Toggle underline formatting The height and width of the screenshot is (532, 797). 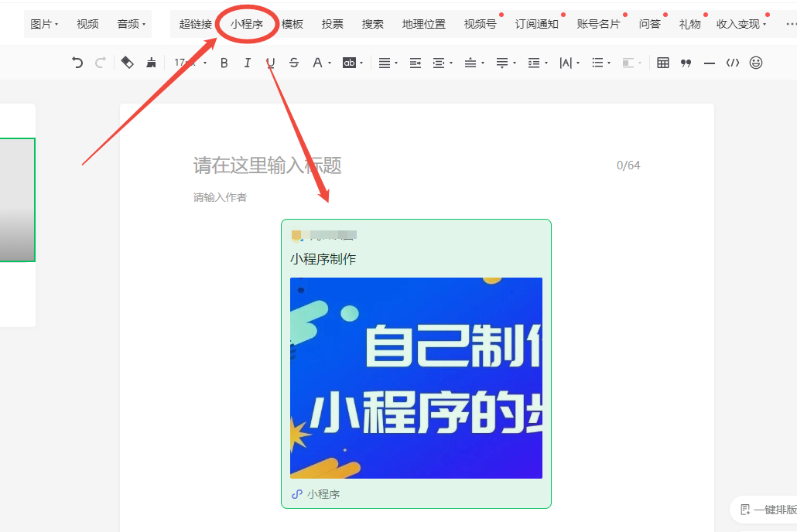270,63
